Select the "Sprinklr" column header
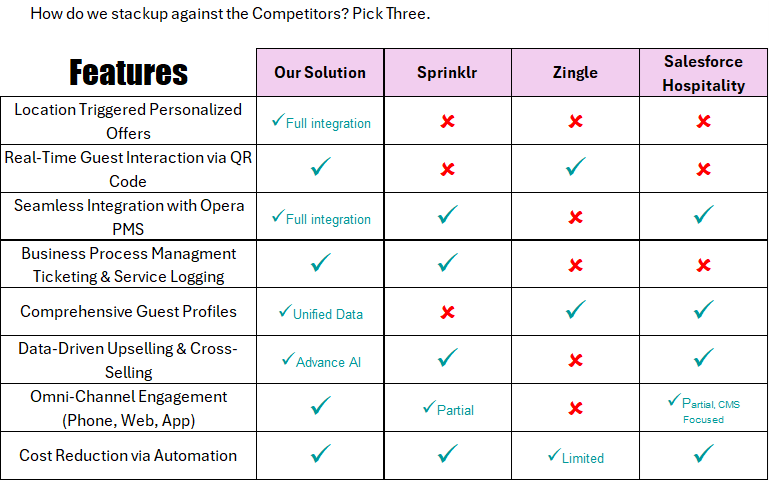This screenshot has height=481, width=769. (447, 72)
